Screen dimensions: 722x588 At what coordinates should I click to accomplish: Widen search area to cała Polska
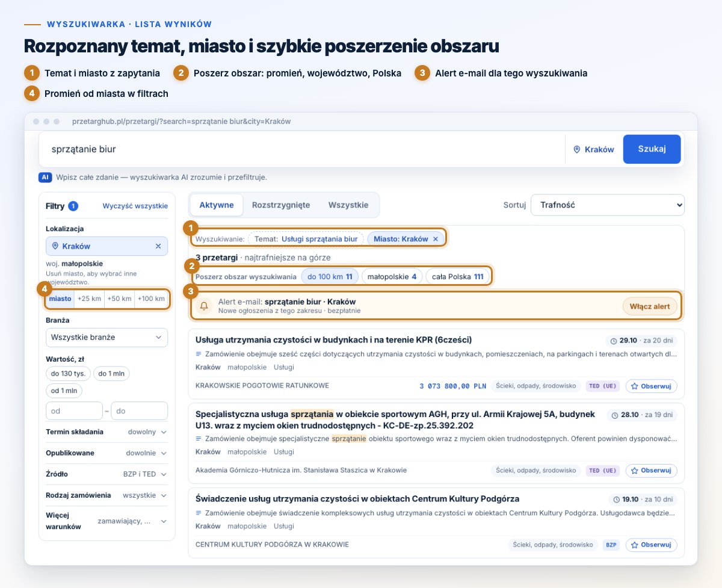click(458, 277)
